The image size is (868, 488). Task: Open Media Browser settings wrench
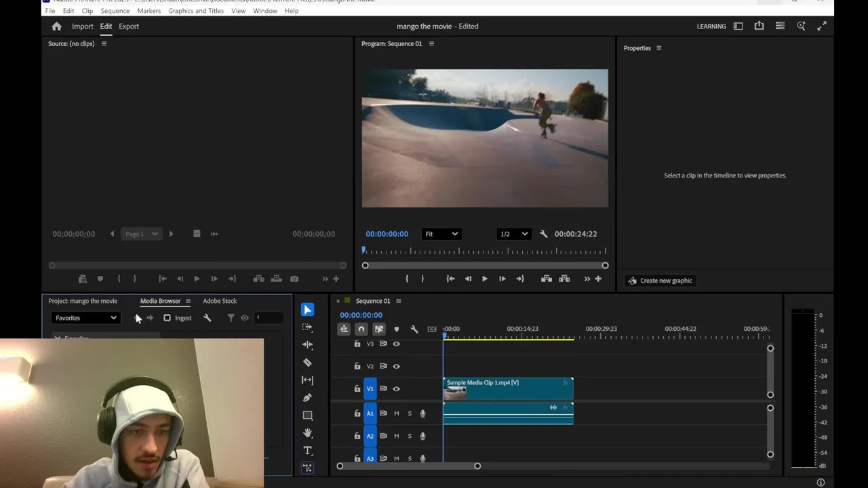208,318
